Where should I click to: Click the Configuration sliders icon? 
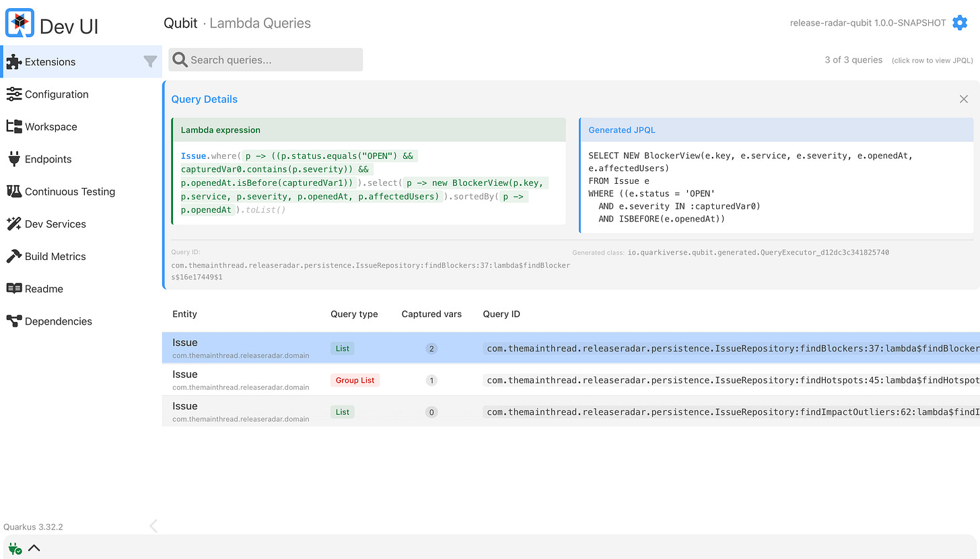click(x=13, y=94)
